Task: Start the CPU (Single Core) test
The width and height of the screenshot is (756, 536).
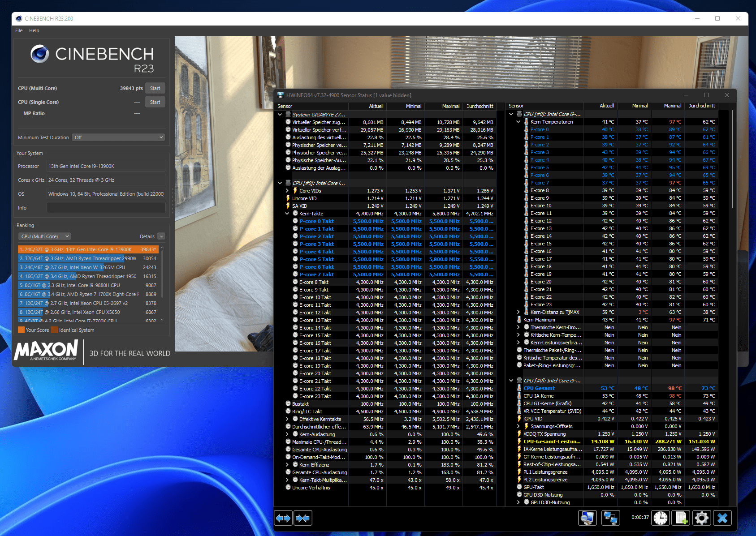Action: 155,102
